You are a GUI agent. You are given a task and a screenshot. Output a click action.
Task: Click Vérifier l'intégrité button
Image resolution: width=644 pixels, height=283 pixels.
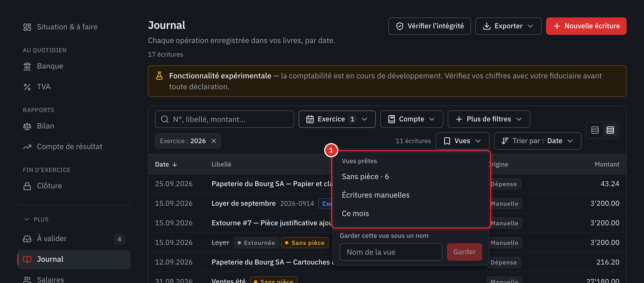[429, 26]
